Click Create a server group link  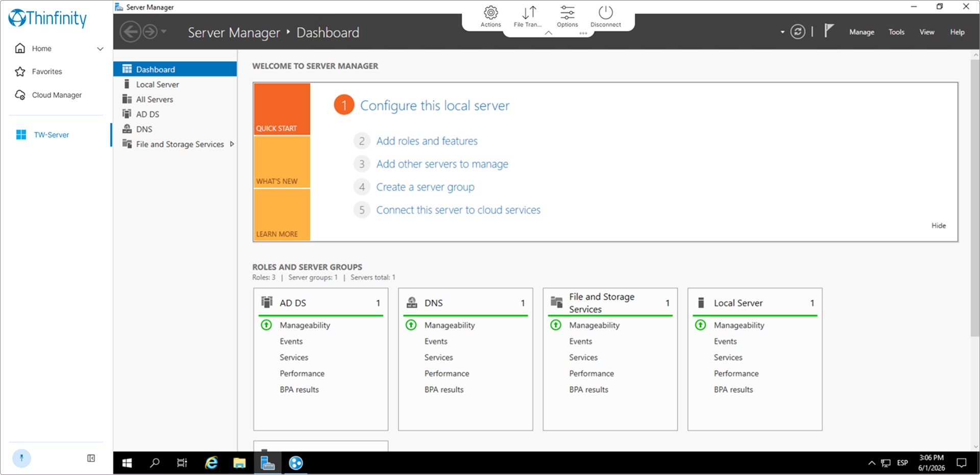[425, 187]
